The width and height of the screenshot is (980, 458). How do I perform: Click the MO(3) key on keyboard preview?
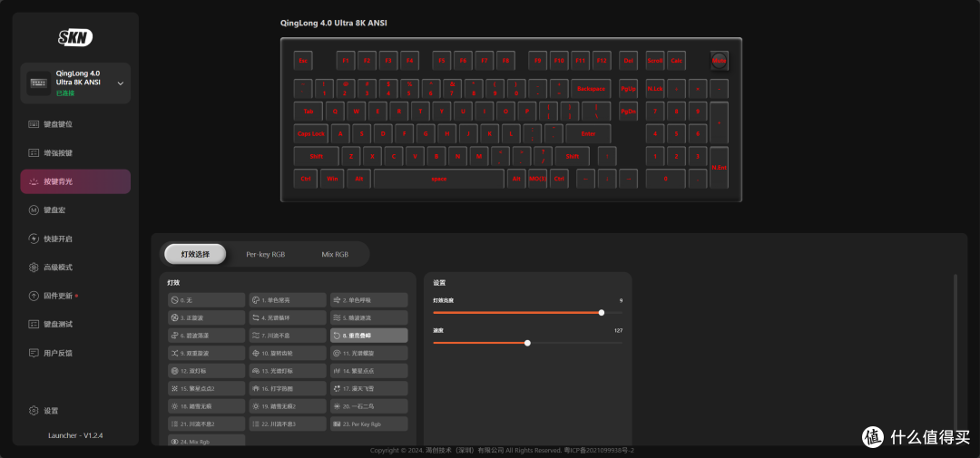537,179
